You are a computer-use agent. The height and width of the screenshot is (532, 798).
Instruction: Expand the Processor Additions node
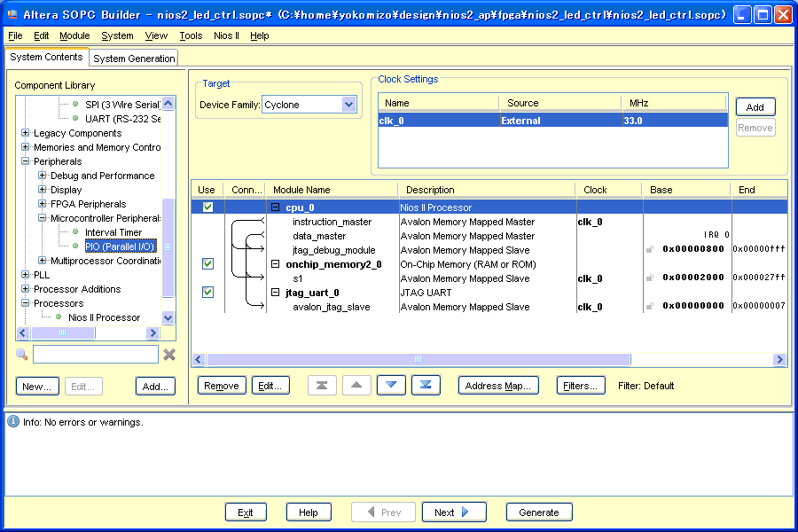[x=25, y=289]
